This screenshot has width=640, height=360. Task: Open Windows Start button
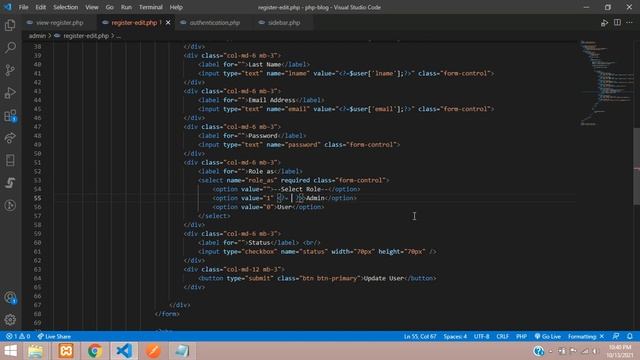[11, 351]
